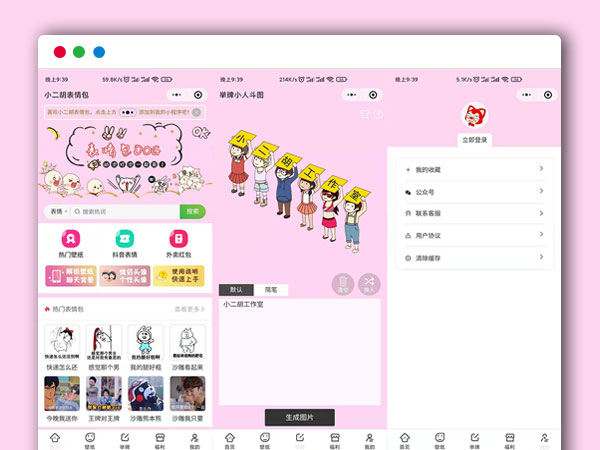
Task: Tap the 我的 person icon in middle panel
Action: tap(370, 437)
